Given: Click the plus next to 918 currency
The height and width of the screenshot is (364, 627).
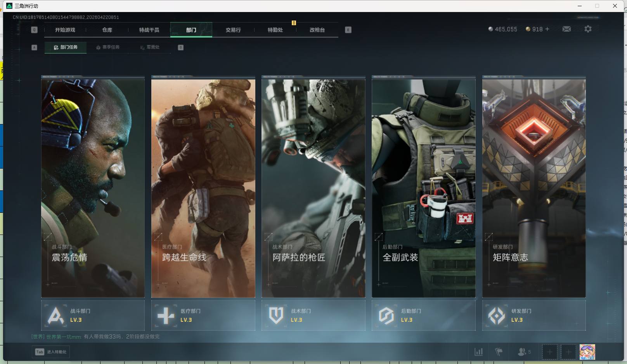Looking at the screenshot, I should coord(547,29).
